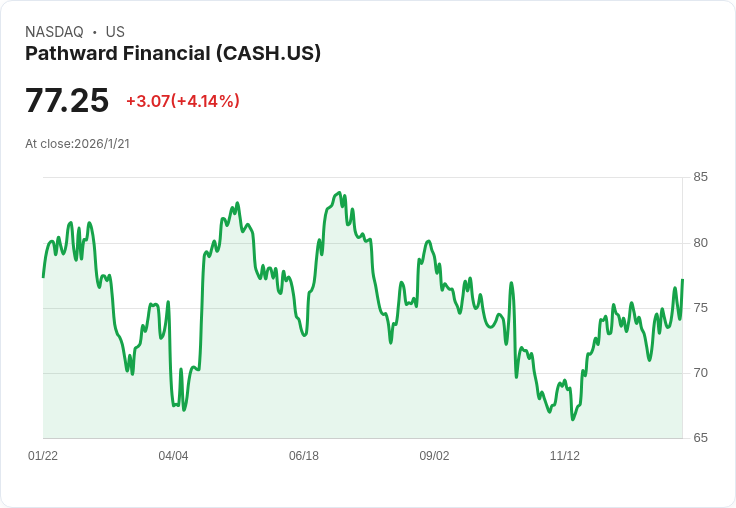Select the 09/02 date on x-axis
The image size is (736, 508).
[x=434, y=456]
